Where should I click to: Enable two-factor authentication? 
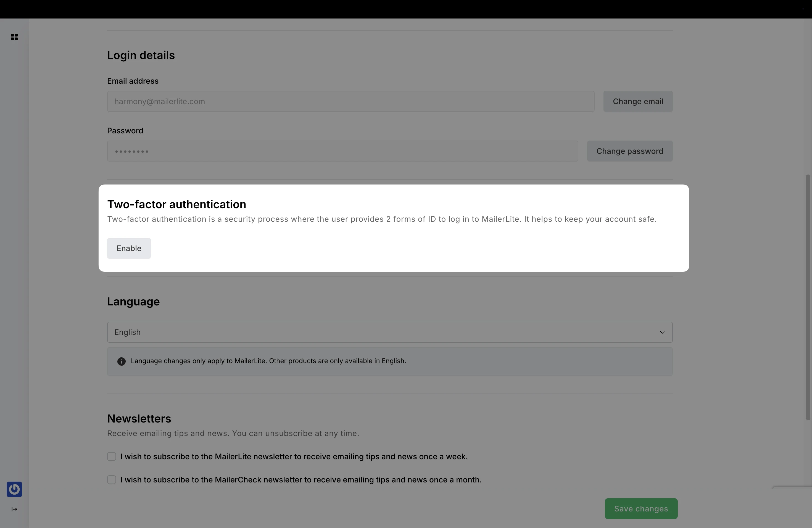tap(129, 248)
